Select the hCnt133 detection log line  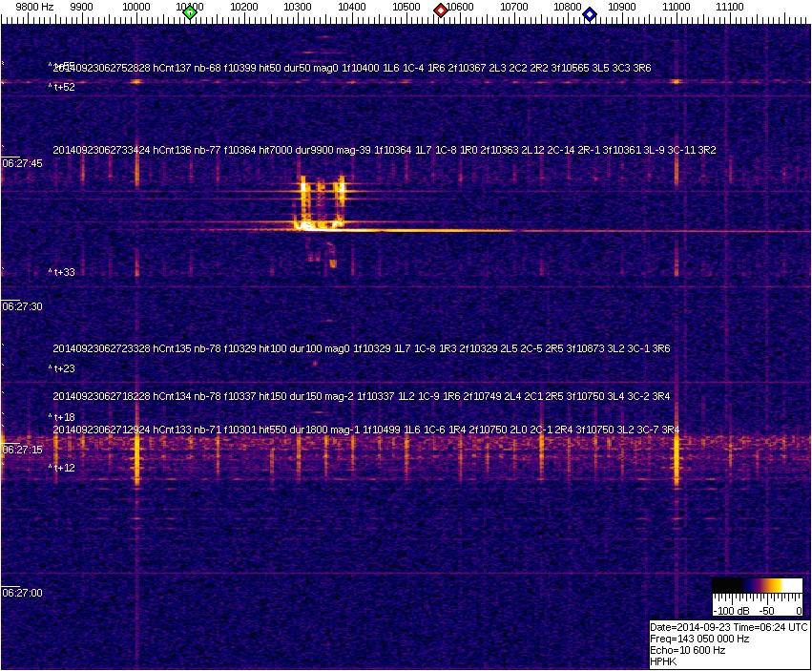click(x=365, y=430)
